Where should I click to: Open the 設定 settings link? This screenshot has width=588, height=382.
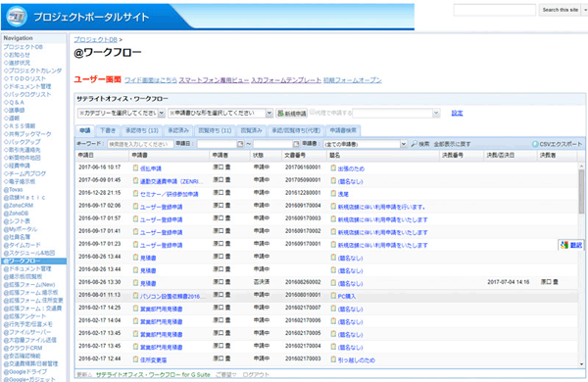click(457, 113)
